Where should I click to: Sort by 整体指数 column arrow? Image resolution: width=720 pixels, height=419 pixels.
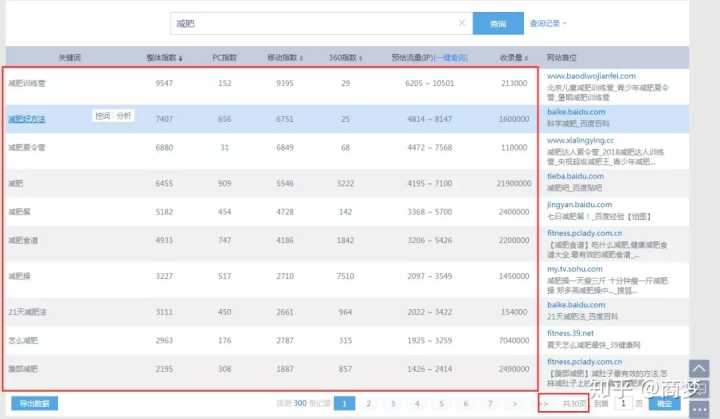181,58
